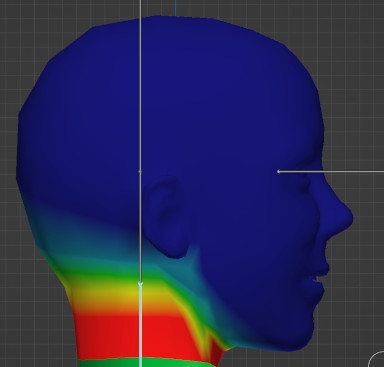The width and height of the screenshot is (384, 367).
Task: Click the thin blue axis line above the head
Action: click(175, 7)
